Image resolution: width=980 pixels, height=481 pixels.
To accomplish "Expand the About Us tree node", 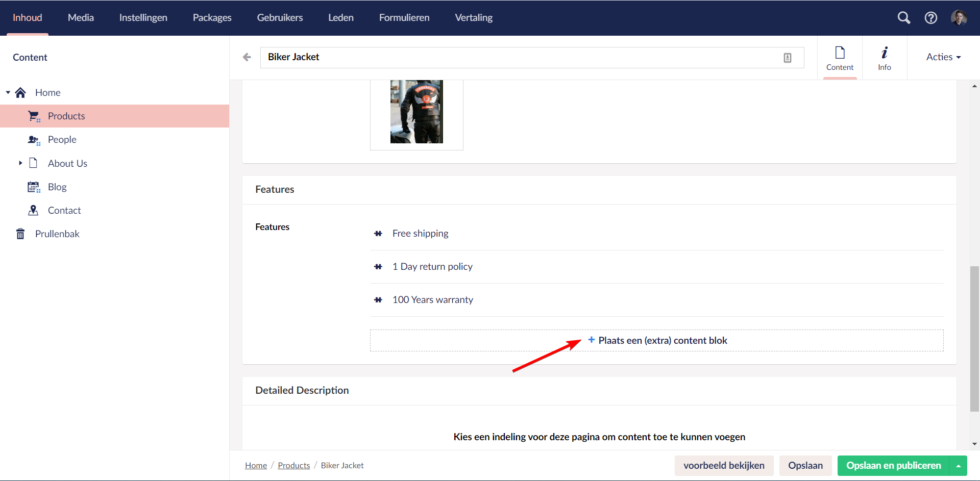I will (x=20, y=163).
